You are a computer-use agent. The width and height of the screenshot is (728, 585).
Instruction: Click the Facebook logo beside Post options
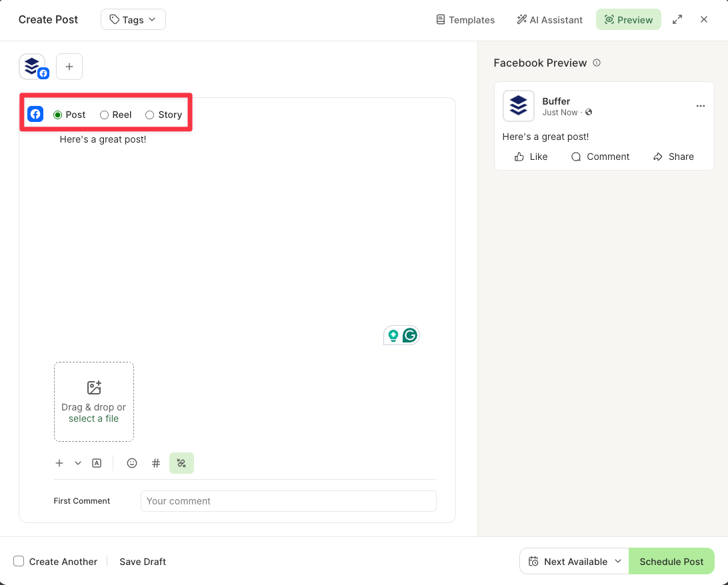[x=35, y=114]
